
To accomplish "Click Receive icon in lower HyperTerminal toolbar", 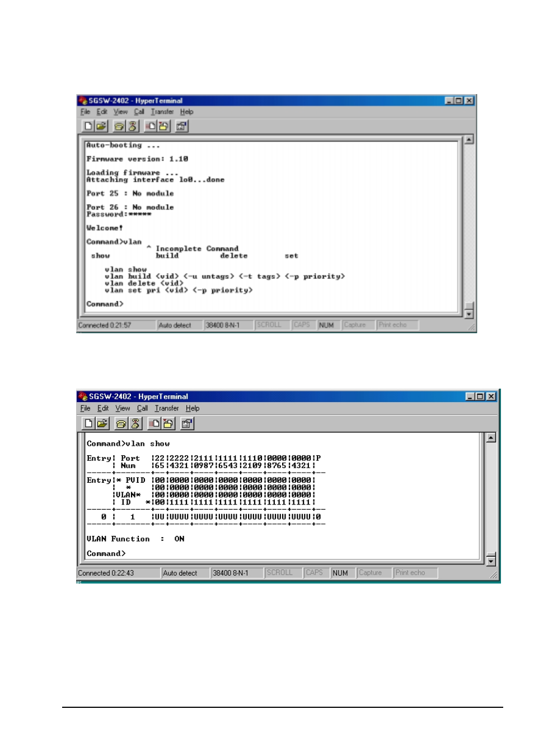I will click(x=168, y=423).
